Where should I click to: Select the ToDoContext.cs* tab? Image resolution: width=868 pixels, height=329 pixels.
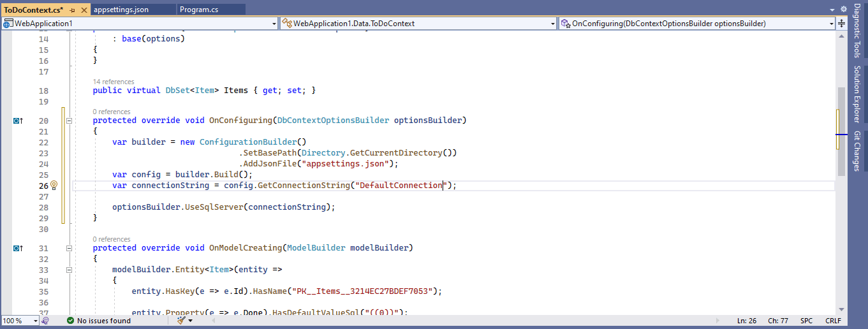[x=34, y=10]
